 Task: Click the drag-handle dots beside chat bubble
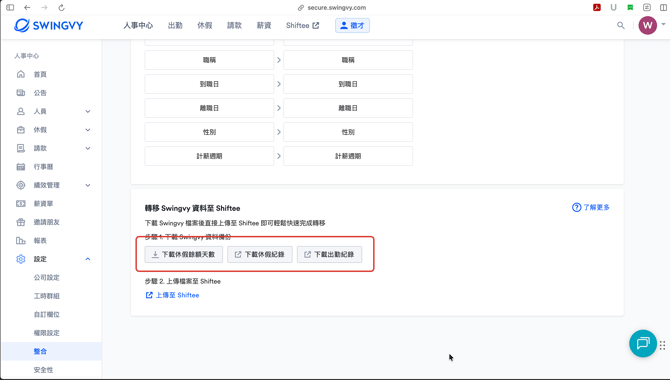(x=662, y=345)
